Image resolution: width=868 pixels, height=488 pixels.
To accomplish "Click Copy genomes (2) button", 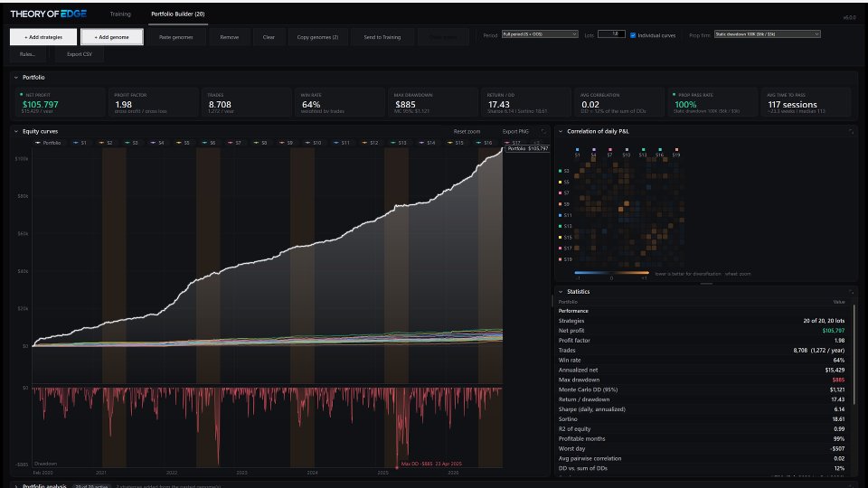I will [317, 37].
